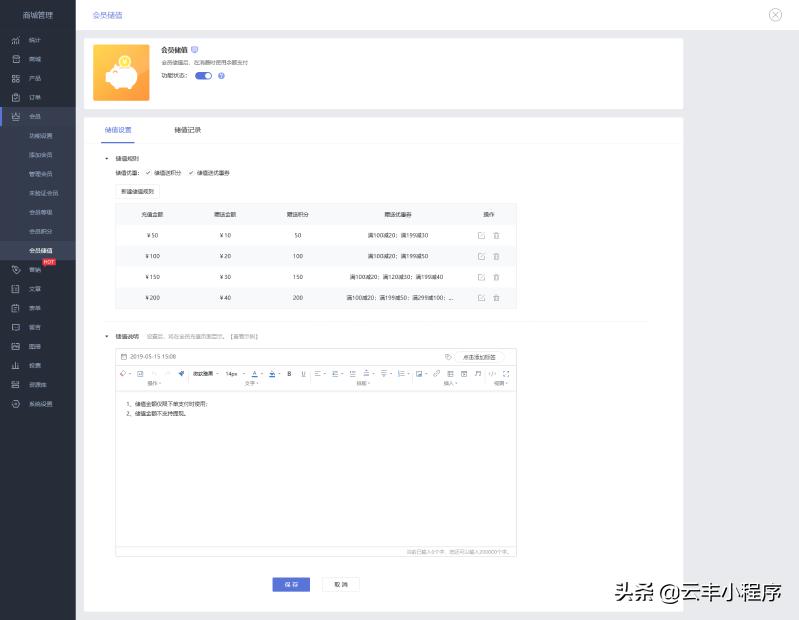This screenshot has width=799, height=620.
Task: Switch to the 储值记录 tab
Action: [188, 130]
